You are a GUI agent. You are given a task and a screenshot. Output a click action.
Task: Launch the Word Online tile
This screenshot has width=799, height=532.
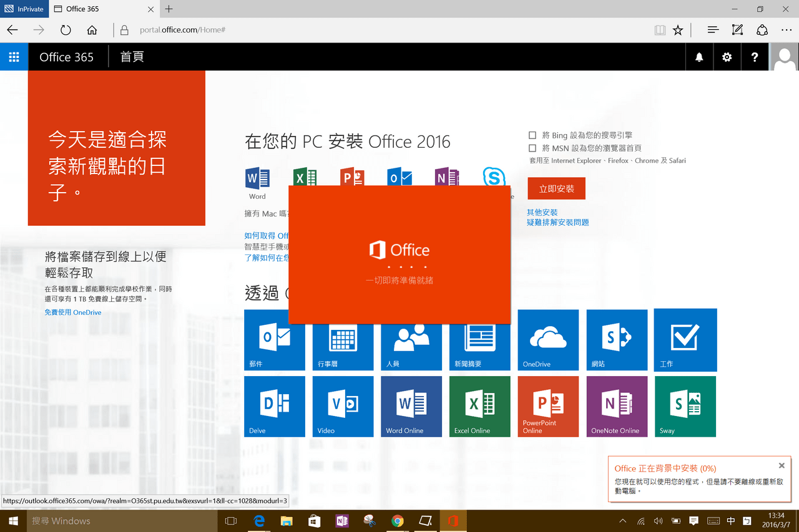pyautogui.click(x=411, y=407)
